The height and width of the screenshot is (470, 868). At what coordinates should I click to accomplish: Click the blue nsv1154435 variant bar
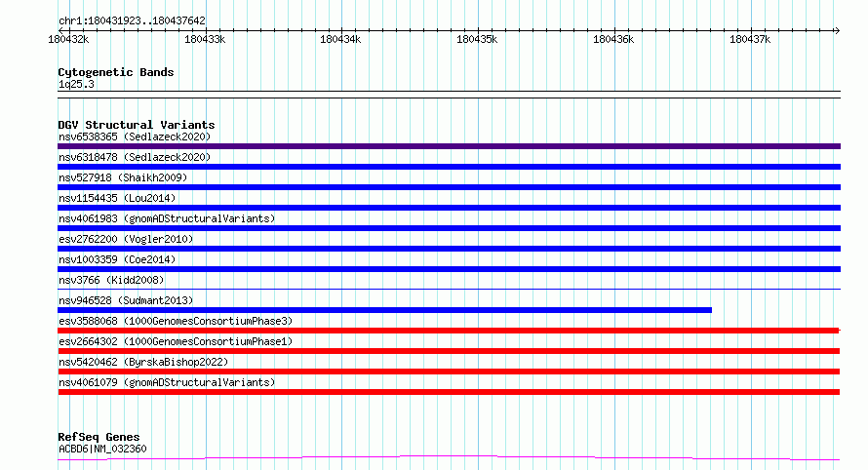449,208
